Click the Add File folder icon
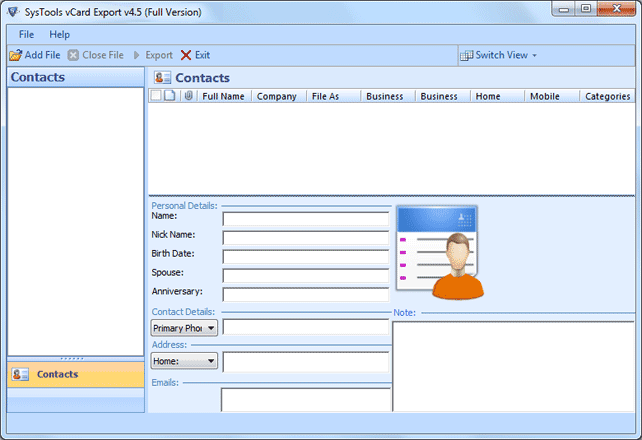The image size is (642, 440). [x=15, y=55]
